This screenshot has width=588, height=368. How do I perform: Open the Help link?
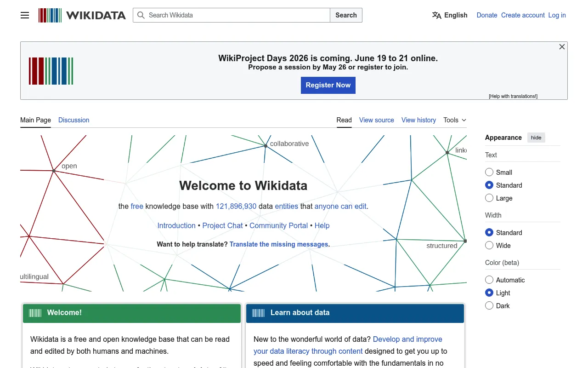[x=322, y=225]
